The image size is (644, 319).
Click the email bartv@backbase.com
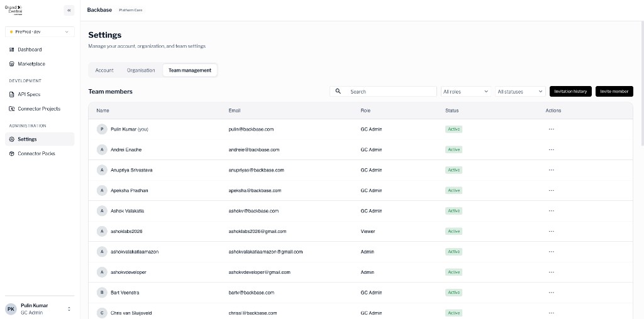252,293
